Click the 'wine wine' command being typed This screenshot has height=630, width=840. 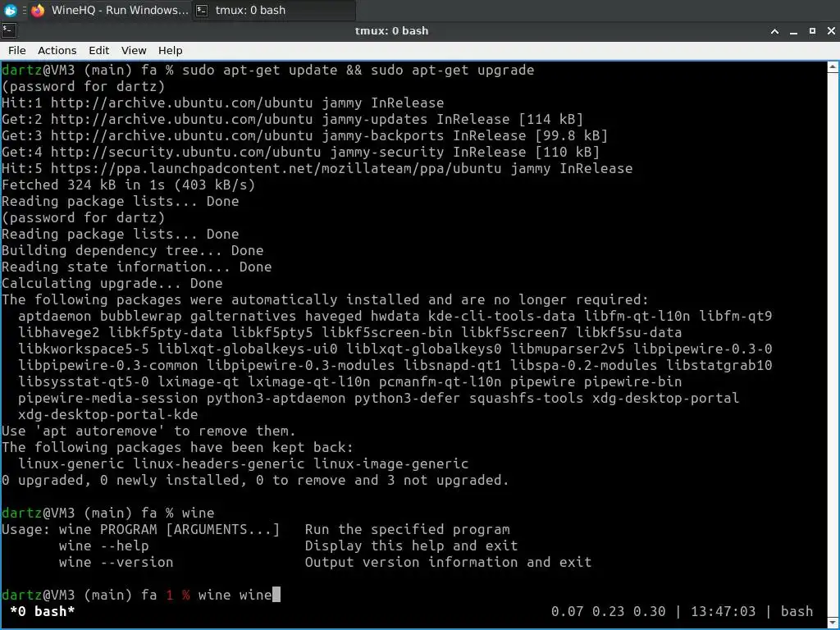[x=235, y=595]
